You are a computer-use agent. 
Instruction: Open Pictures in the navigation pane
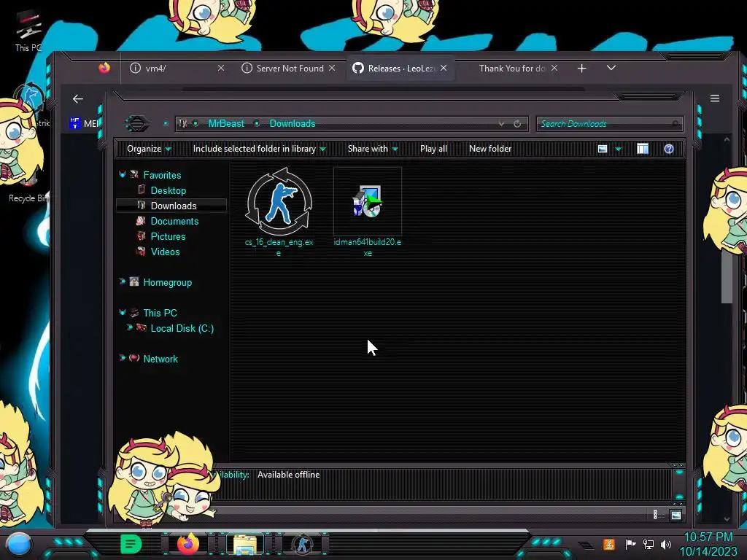168,237
